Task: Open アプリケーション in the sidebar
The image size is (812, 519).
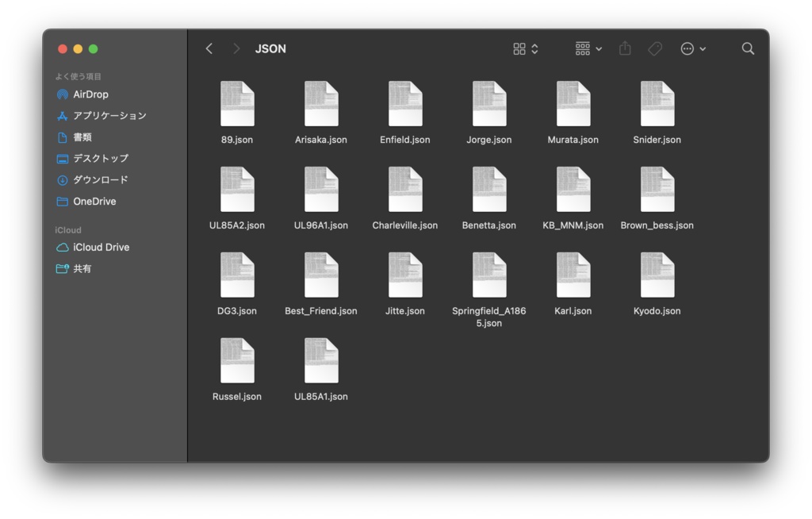Action: [x=101, y=116]
